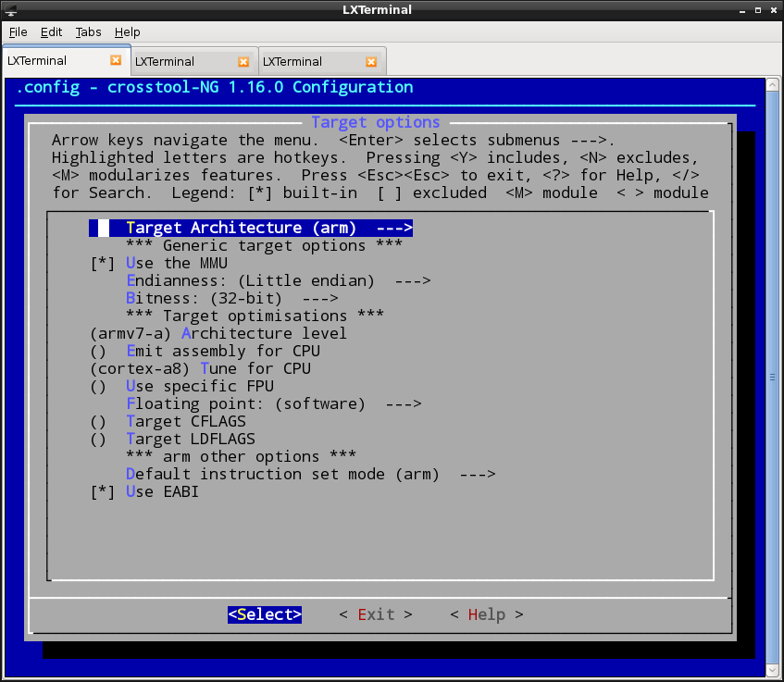Open the Edit menu
The width and height of the screenshot is (784, 682).
coord(51,32)
